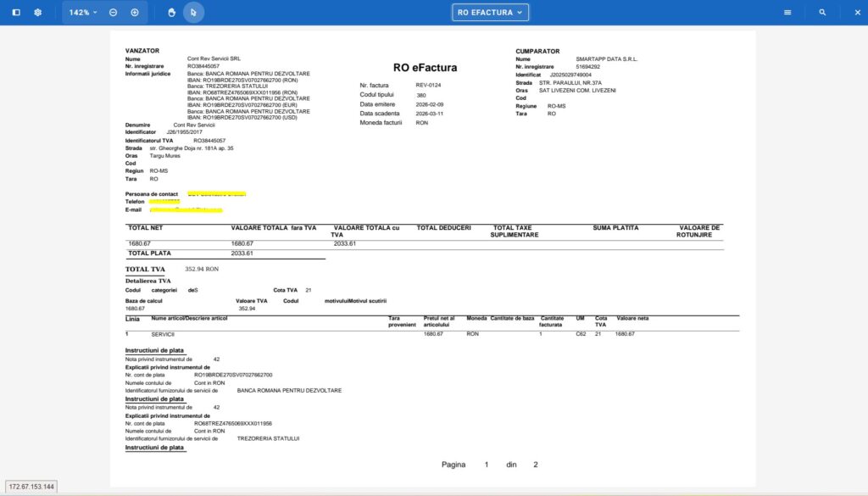
Task: Click the highlighted E-mail value
Action: tap(186, 209)
